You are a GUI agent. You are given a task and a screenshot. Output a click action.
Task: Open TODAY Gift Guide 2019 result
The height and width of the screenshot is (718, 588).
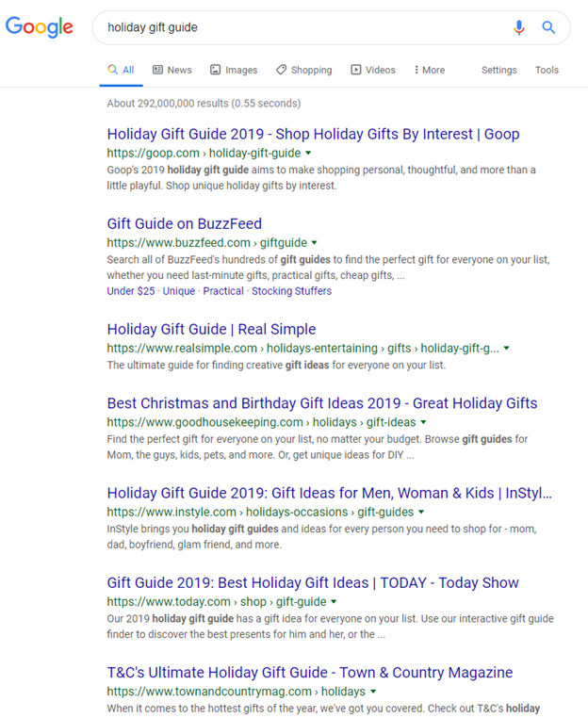[x=313, y=582]
